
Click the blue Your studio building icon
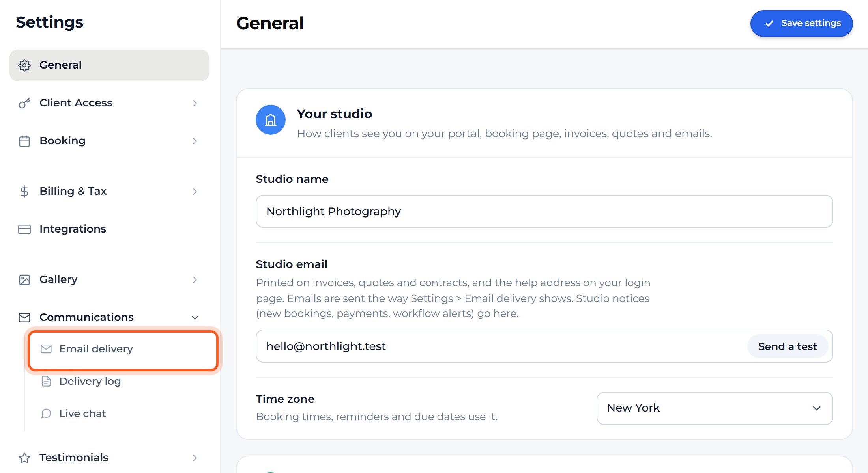click(271, 120)
